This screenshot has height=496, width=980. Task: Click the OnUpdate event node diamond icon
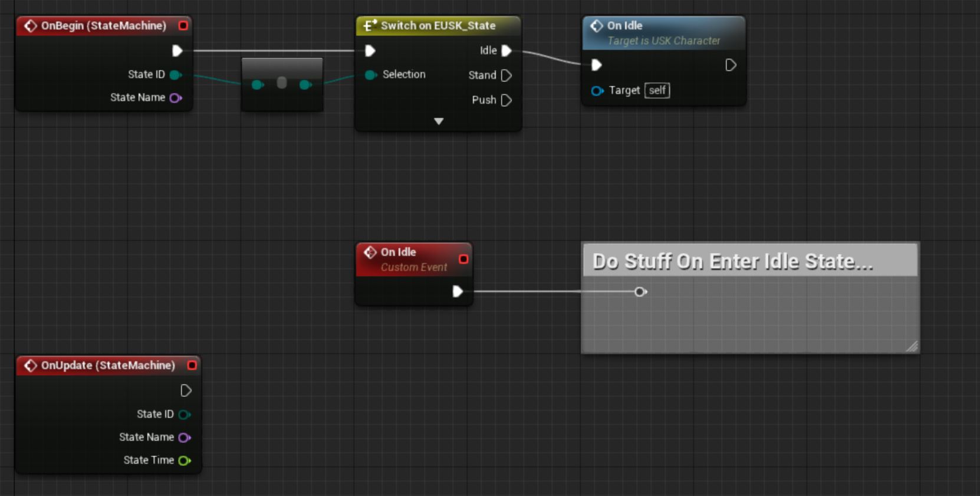30,366
